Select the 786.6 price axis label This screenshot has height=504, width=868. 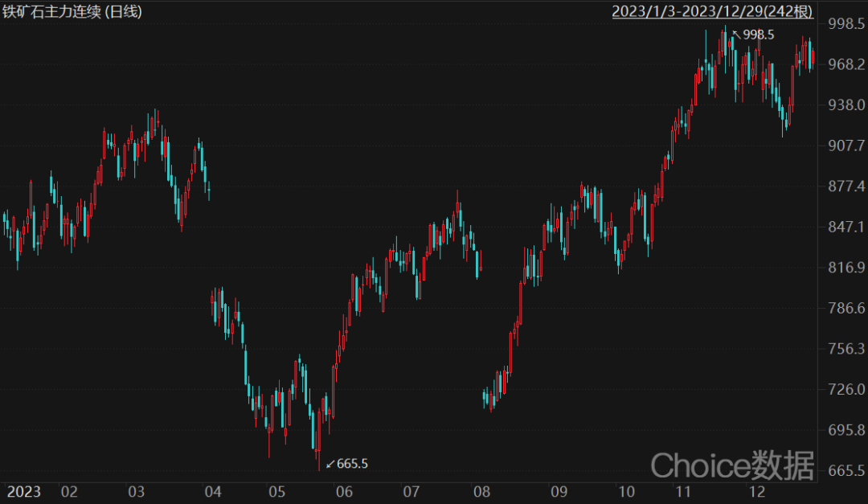[x=846, y=308]
